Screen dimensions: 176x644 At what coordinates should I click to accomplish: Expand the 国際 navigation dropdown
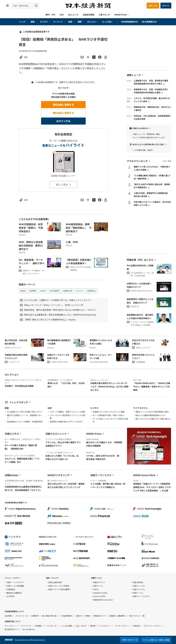click(x=81, y=22)
